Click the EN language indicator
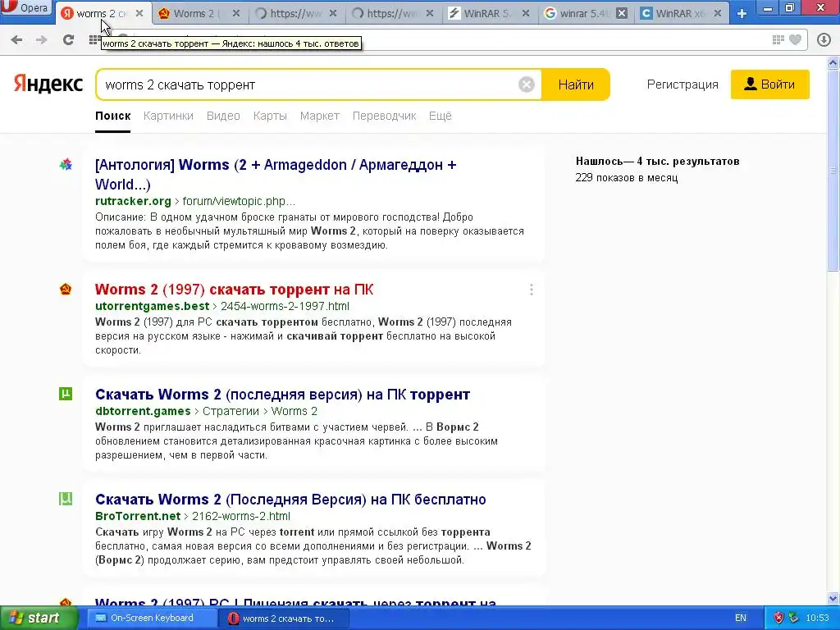 tap(741, 619)
